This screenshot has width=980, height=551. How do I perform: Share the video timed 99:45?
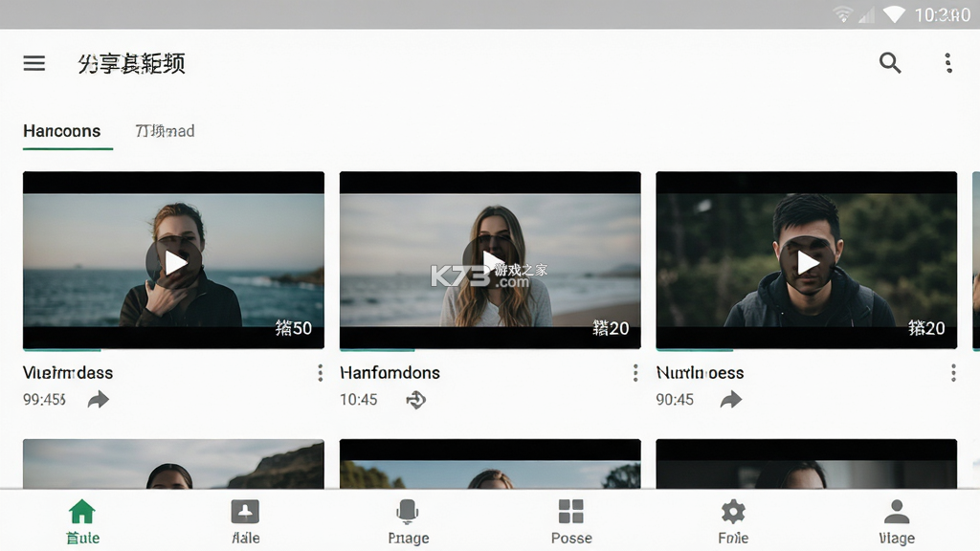(x=99, y=399)
